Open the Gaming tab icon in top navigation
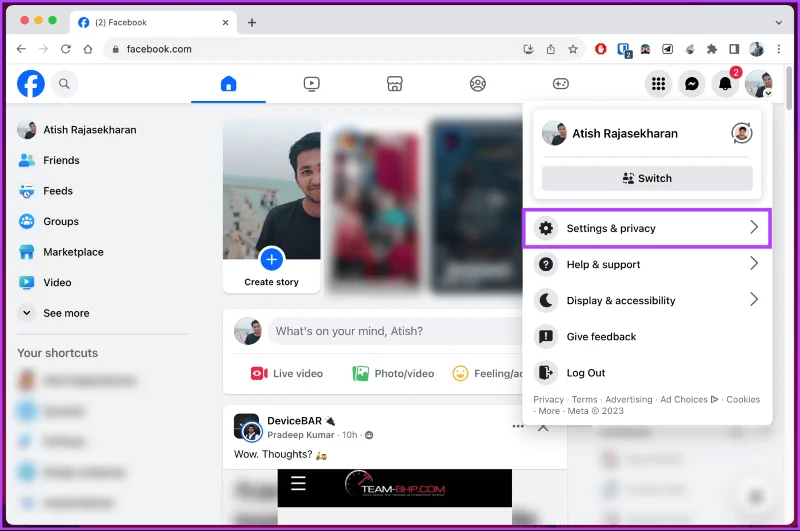This screenshot has width=800, height=531. pyautogui.click(x=561, y=84)
